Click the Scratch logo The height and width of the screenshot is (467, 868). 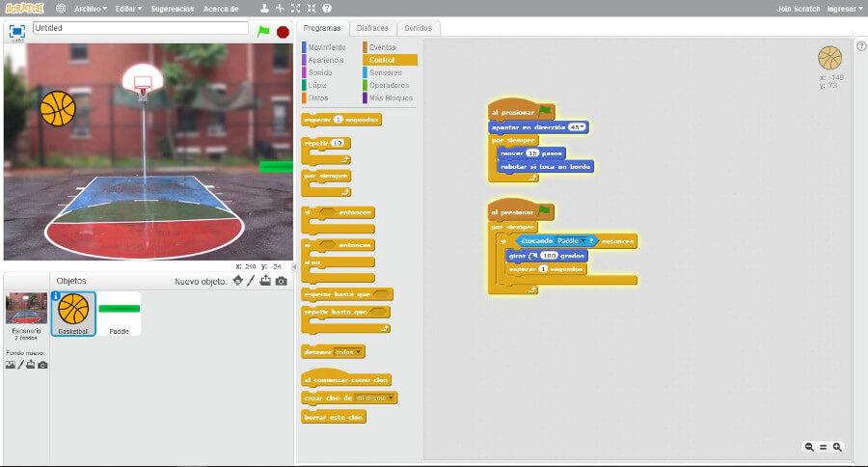[x=24, y=9]
